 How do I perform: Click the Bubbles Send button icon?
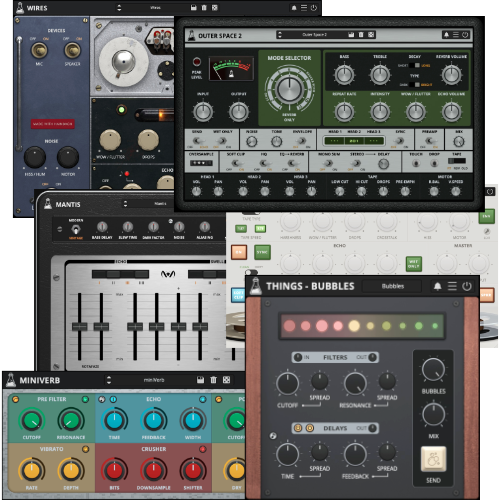433,459
